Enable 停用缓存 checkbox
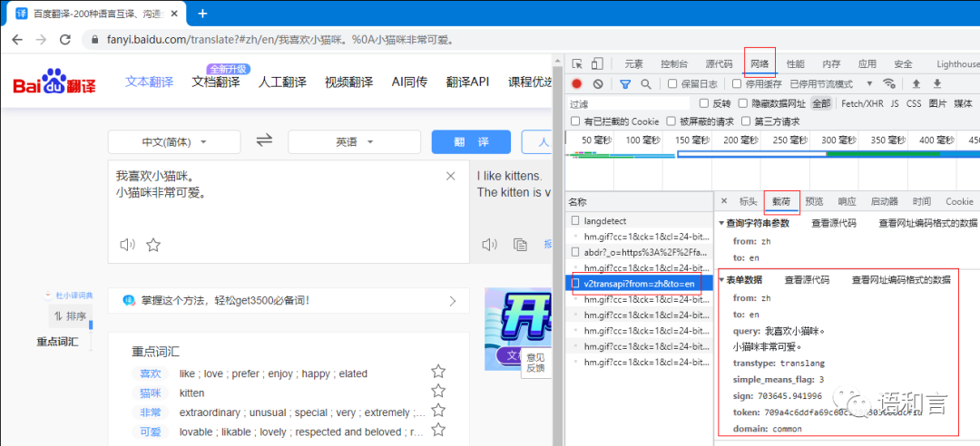The image size is (980, 446). click(x=737, y=83)
